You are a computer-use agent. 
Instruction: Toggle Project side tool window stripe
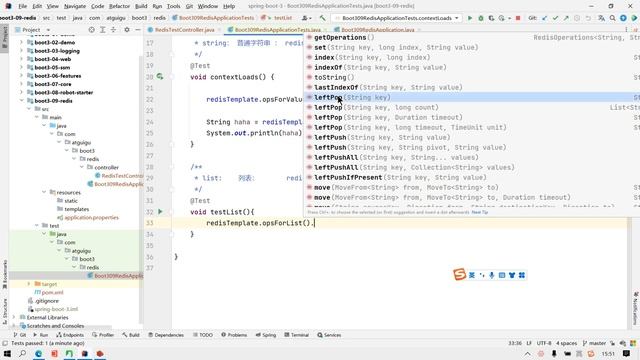4,38
